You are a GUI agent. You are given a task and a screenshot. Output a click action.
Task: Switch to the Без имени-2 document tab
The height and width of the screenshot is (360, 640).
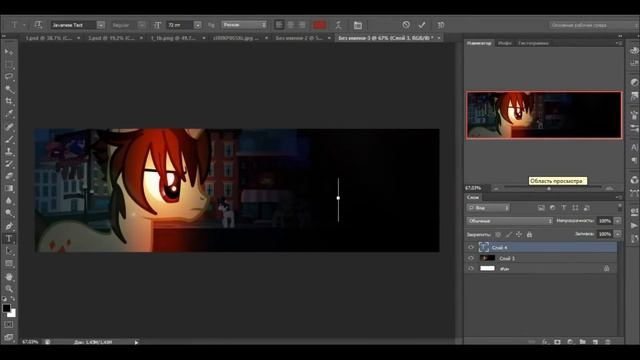coord(299,38)
